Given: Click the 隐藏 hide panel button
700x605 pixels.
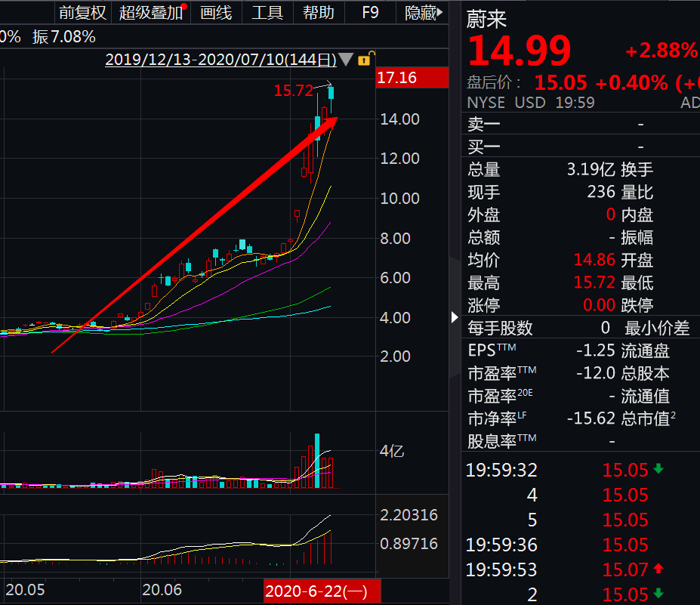Looking at the screenshot, I should (423, 13).
